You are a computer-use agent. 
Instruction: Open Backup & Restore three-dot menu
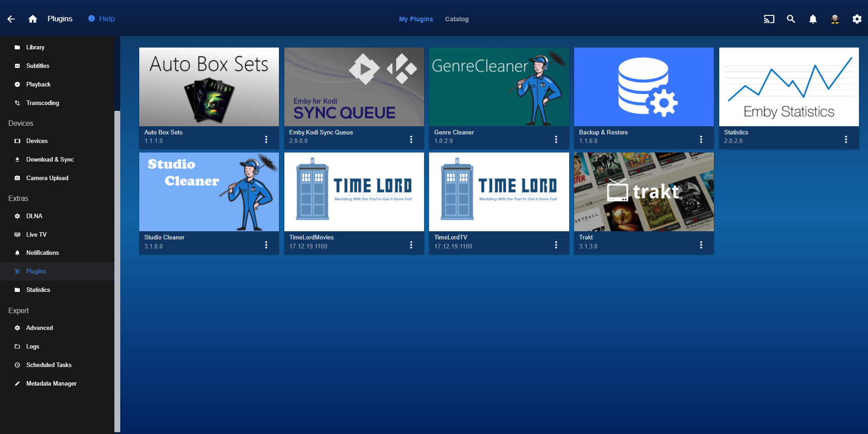701,139
